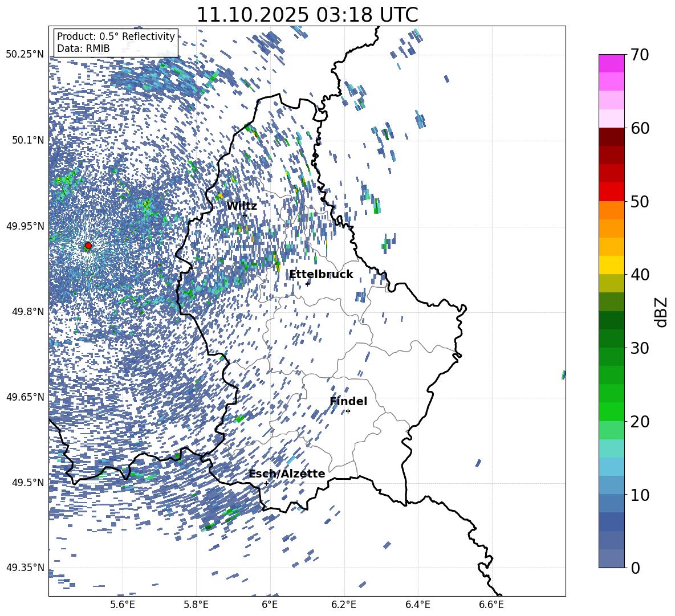The width and height of the screenshot is (675, 616).
Task: Click the 49.65°N latitude label
Action: tap(25, 397)
